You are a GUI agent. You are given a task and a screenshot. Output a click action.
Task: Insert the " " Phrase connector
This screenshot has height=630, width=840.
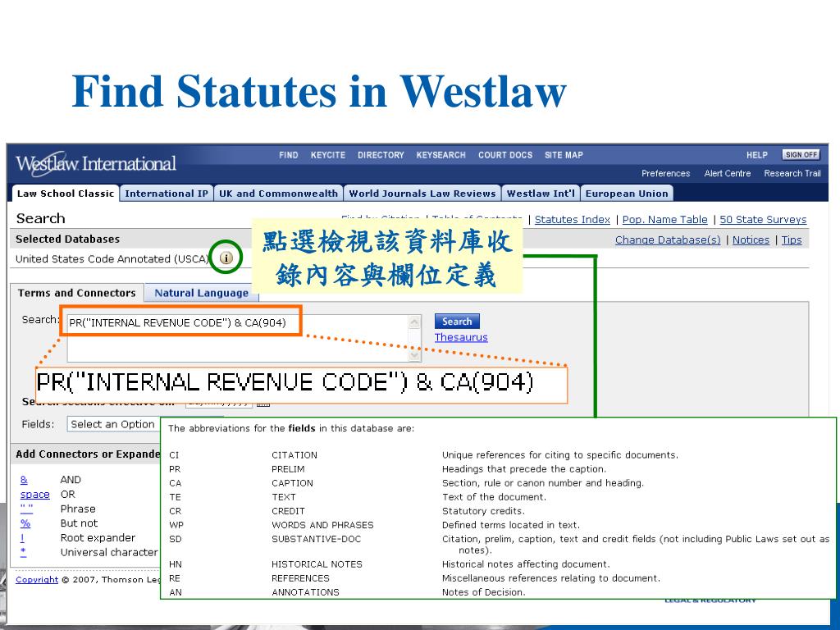pos(26,508)
